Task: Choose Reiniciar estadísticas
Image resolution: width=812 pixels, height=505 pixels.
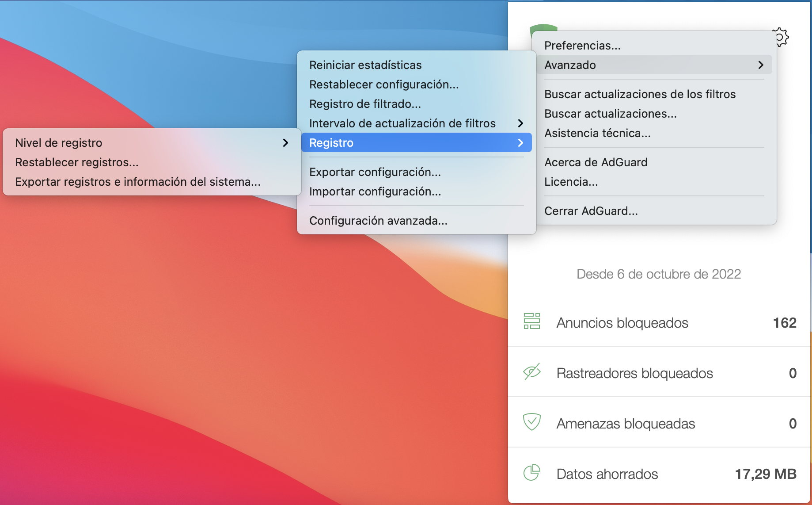Action: 416,65
